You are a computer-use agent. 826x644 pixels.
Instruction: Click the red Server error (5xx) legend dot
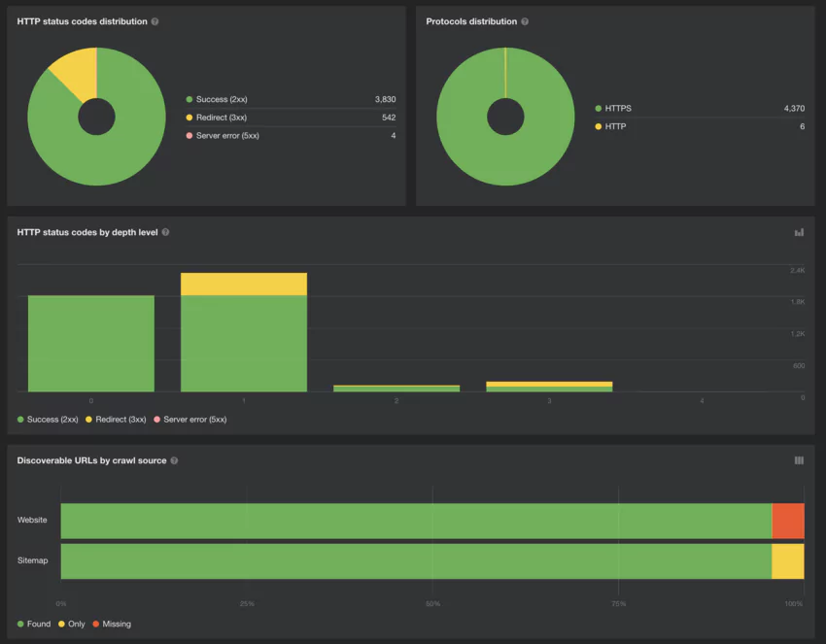pos(189,136)
